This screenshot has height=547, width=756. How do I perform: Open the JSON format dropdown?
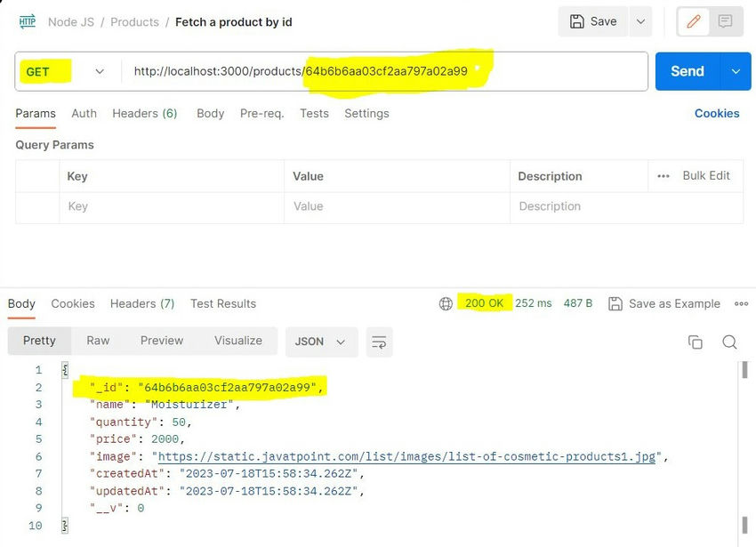pos(321,342)
